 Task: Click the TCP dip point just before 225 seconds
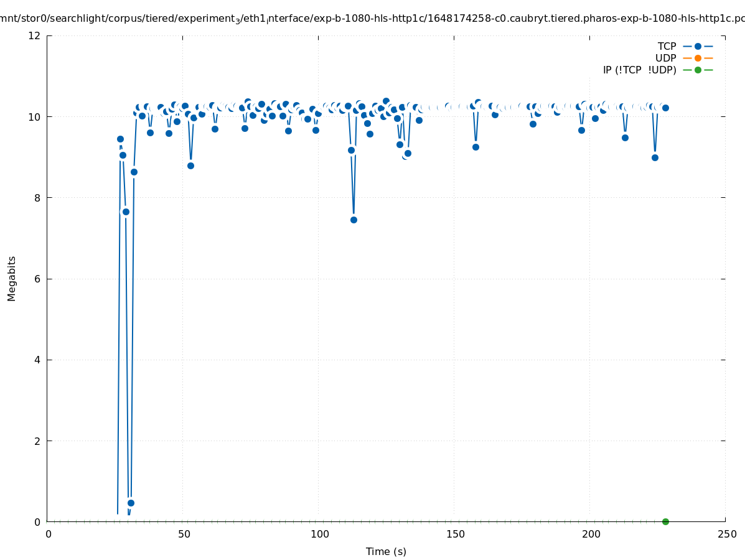[x=655, y=157]
